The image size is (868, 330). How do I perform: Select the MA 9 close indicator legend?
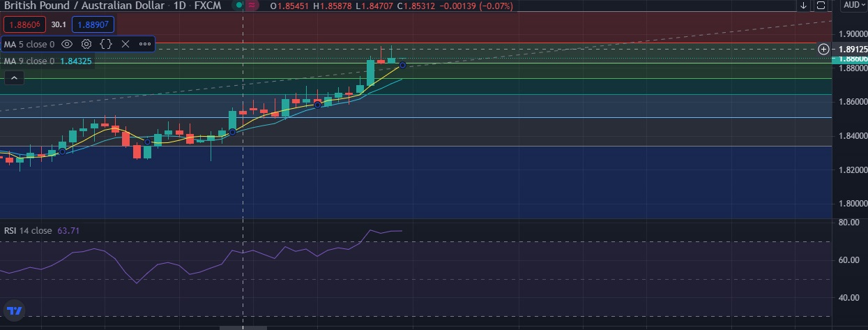(29, 61)
